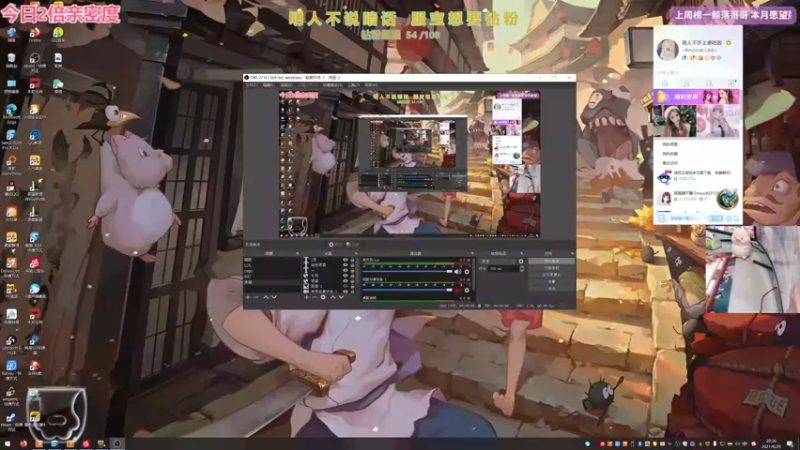Viewport: 800px width, 450px height.
Task: Lock the topmost source in sources list
Action: tap(353, 260)
